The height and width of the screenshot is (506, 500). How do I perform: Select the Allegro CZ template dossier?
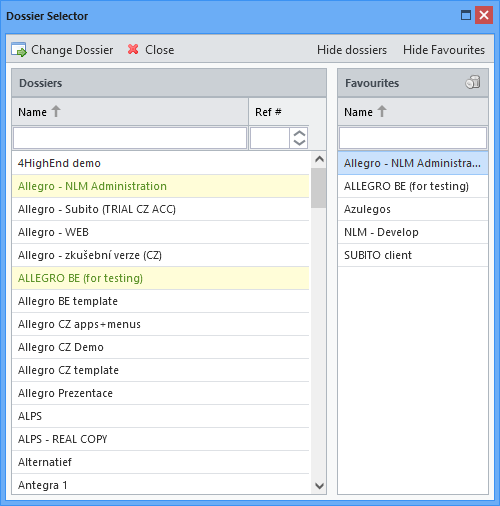click(160, 370)
